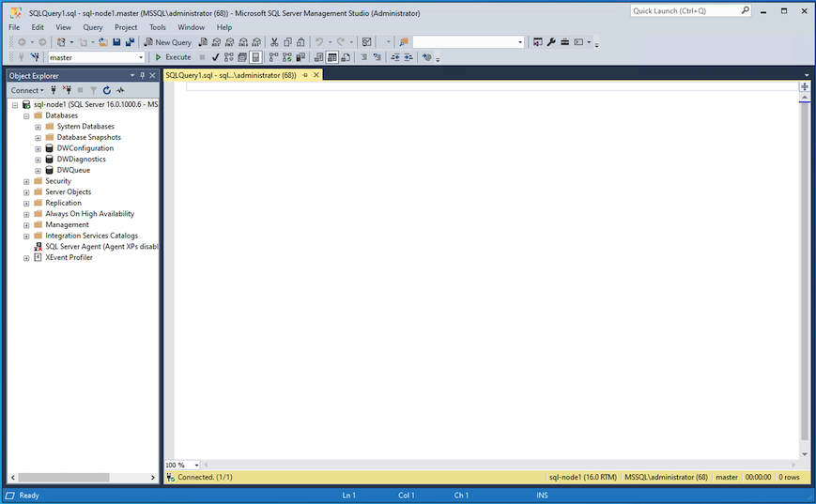Click the query editor text area

(x=486, y=270)
